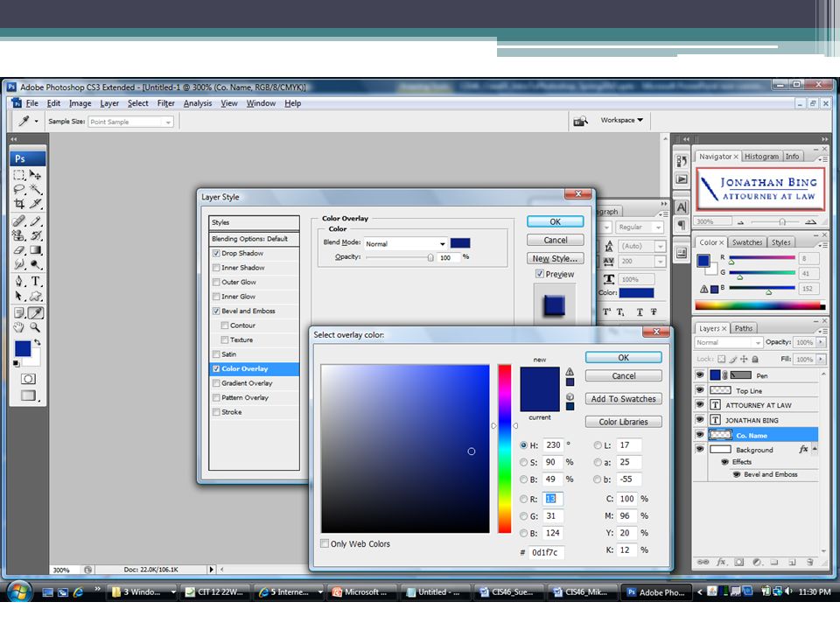This screenshot has height=630, width=840.
Task: Enable the Outer Glow checkbox
Action: (216, 283)
